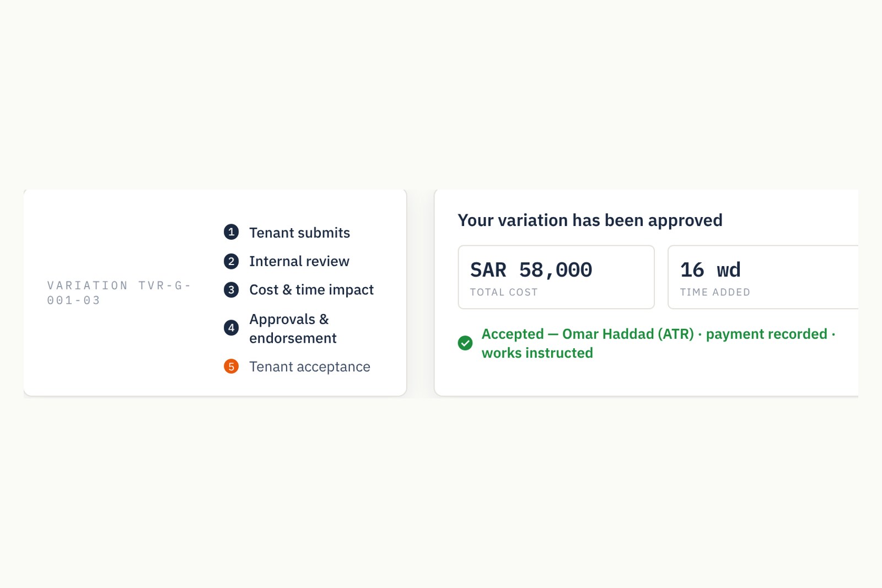Screen dimensions: 882x588
Task: Click the SAR 58,000 total cost card
Action: [x=556, y=277]
